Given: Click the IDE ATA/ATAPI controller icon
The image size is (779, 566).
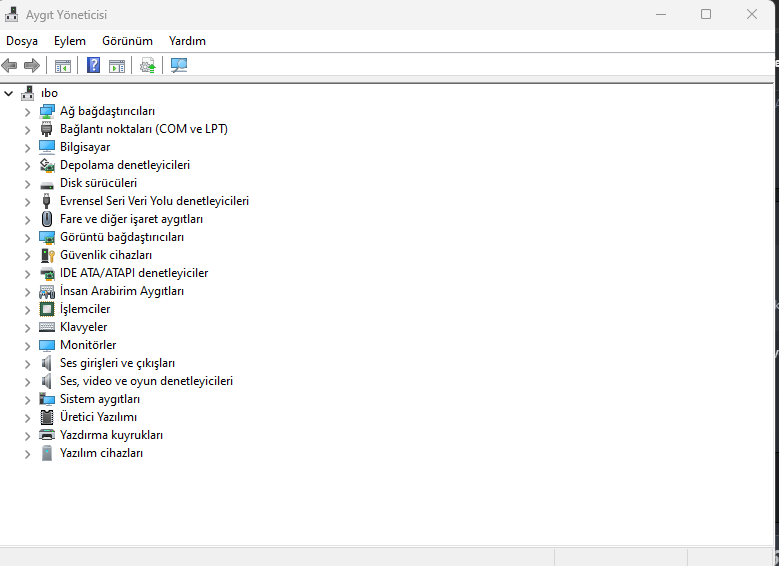Looking at the screenshot, I should (47, 273).
